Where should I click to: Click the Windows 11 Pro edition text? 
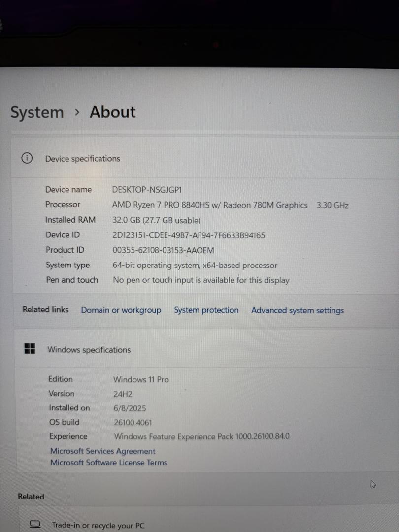(x=141, y=379)
